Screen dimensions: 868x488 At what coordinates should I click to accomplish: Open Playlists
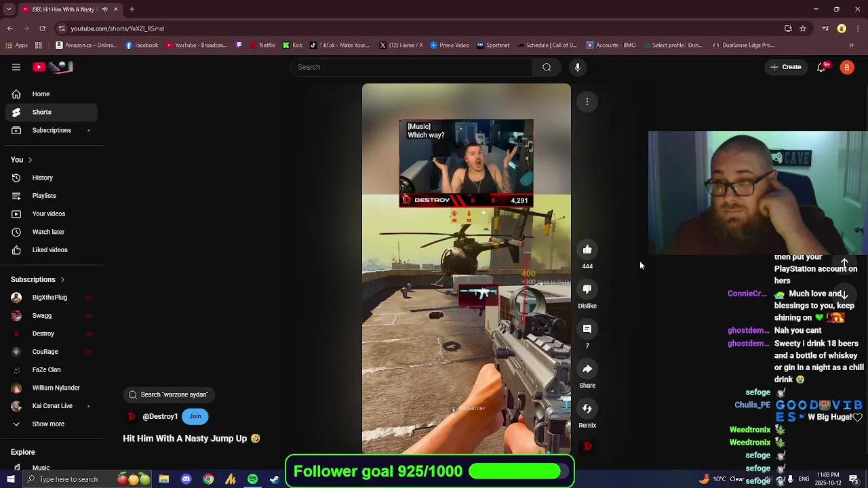(x=52, y=196)
